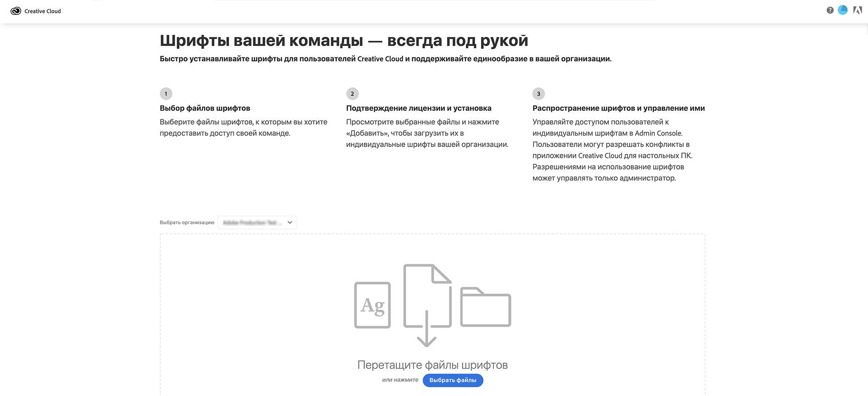Open the user profile avatar
This screenshot has height=396, width=868.
843,10
